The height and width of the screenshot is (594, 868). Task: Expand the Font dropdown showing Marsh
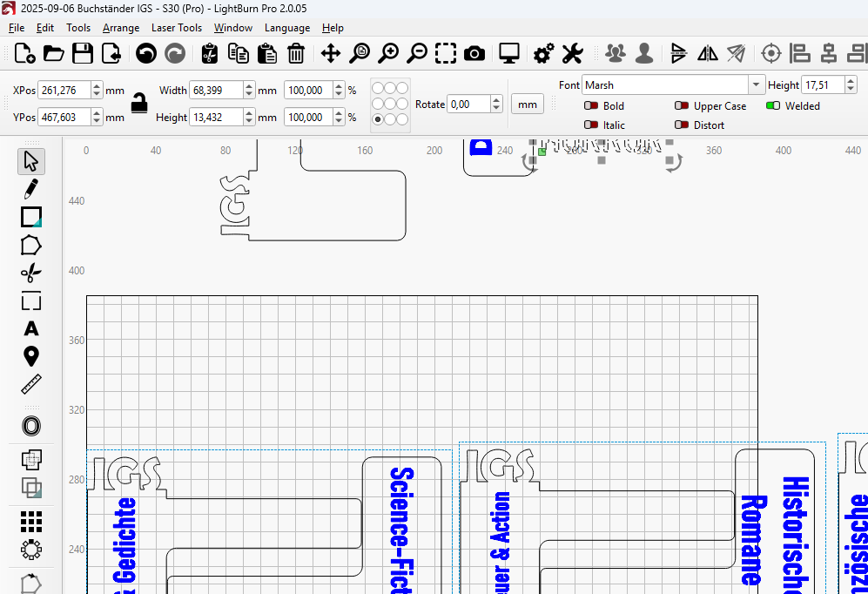[x=755, y=85]
